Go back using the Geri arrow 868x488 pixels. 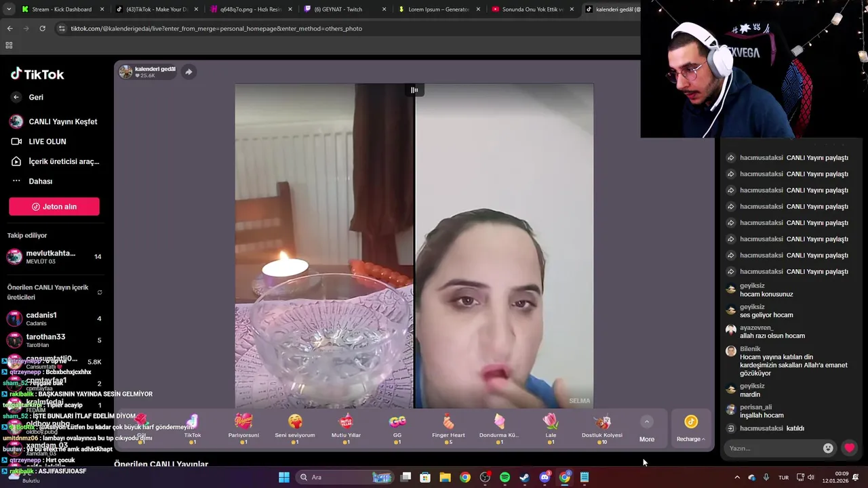point(16,97)
